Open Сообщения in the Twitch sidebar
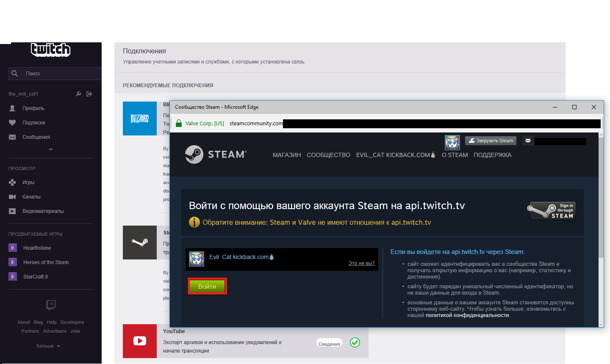Image resolution: width=610 pixels, height=364 pixels. (x=36, y=137)
